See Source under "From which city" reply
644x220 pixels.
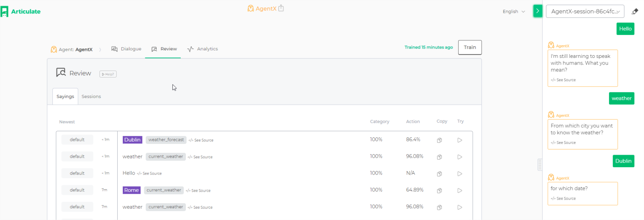[563, 142]
